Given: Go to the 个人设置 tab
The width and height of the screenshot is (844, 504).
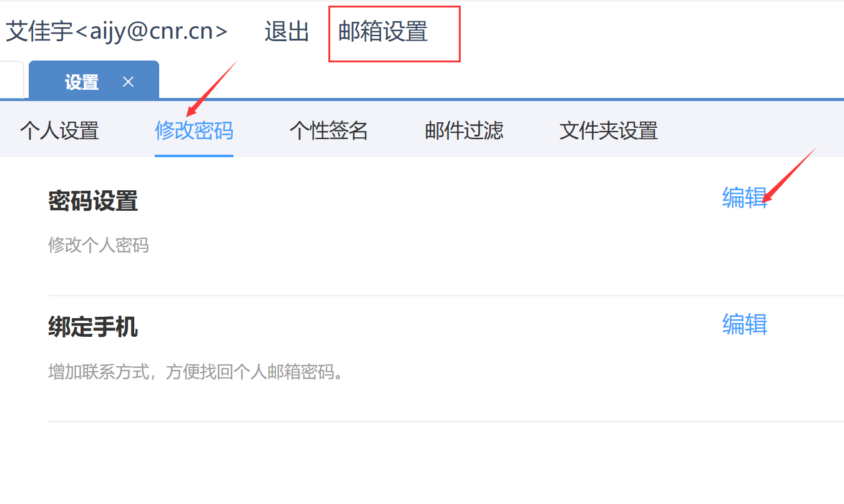Looking at the screenshot, I should (x=59, y=131).
